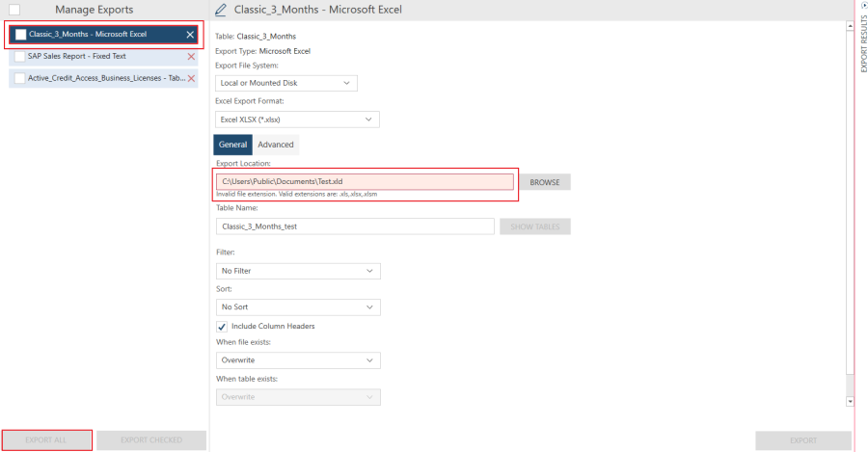Delete the SAP Sales Report export
The width and height of the screenshot is (868, 452).
click(190, 57)
